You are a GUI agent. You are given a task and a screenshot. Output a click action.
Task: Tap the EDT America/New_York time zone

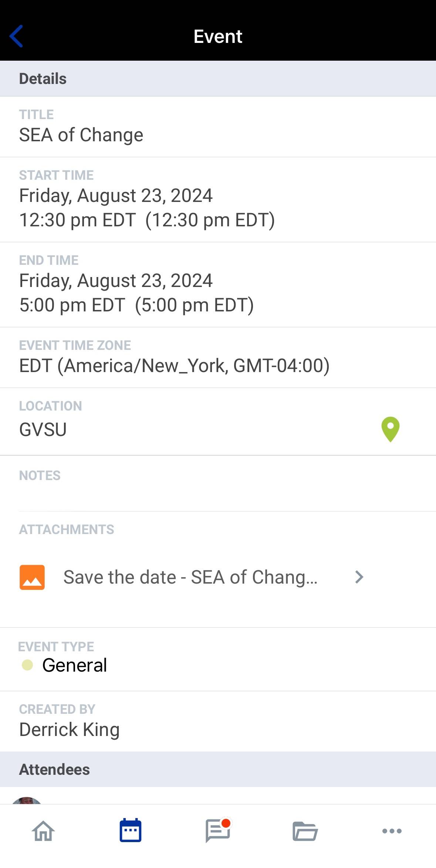174,365
